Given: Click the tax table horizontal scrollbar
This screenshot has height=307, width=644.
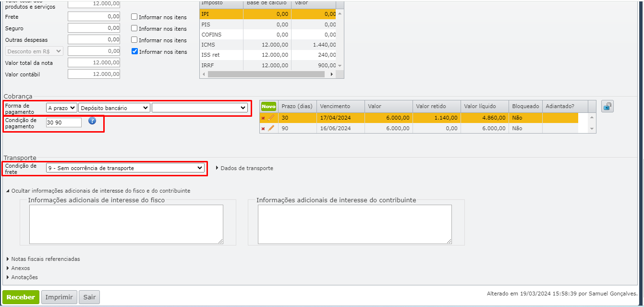Looking at the screenshot, I should tap(266, 74).
